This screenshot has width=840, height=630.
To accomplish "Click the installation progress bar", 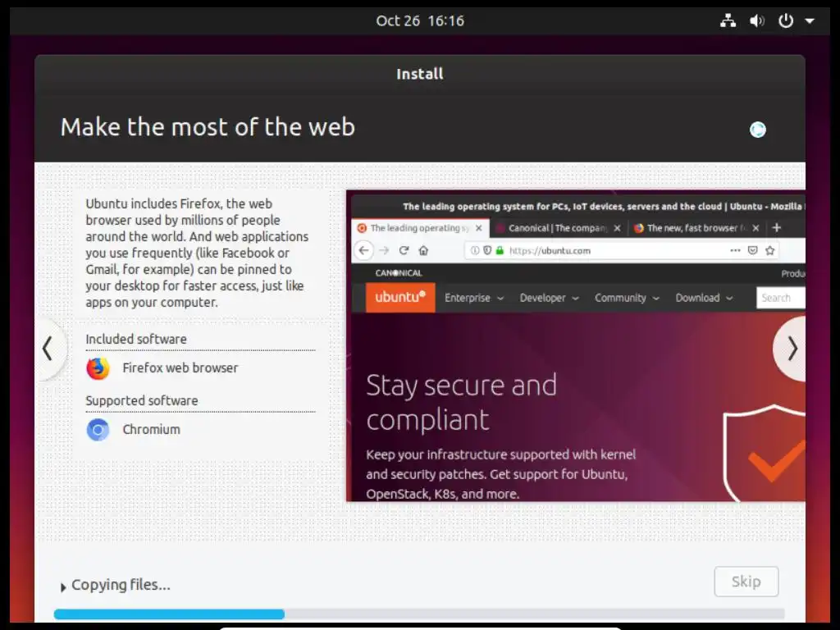I will [419, 614].
